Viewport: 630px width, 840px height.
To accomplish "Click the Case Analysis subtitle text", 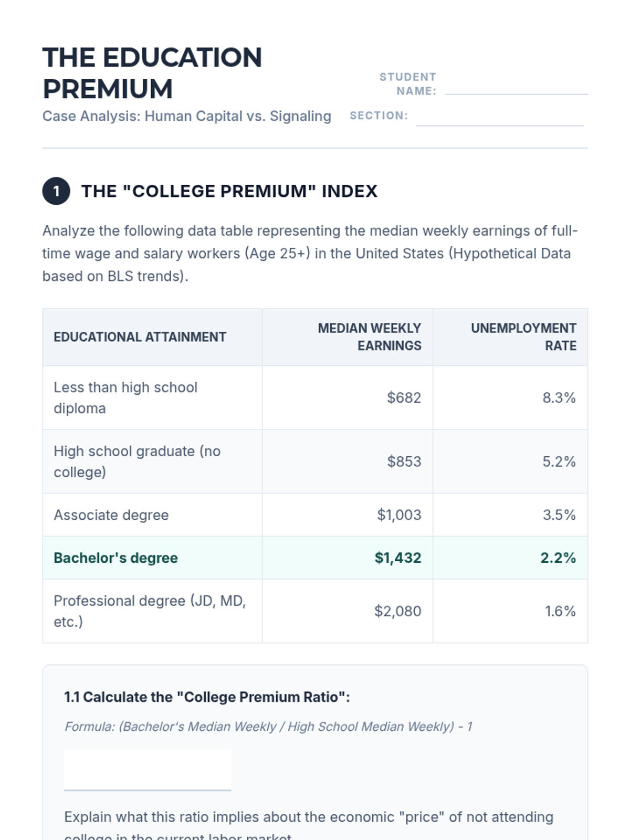I will pyautogui.click(x=187, y=116).
